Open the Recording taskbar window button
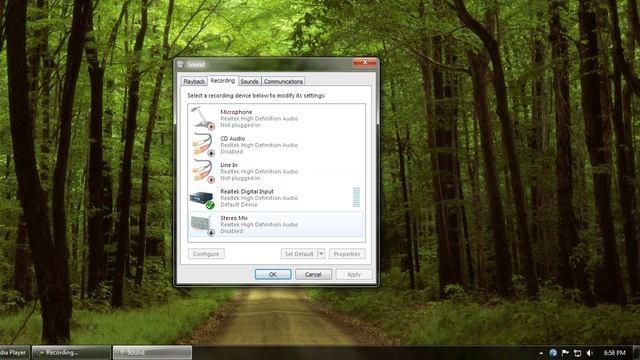Viewport: 640px width, 360px height. tap(71, 353)
